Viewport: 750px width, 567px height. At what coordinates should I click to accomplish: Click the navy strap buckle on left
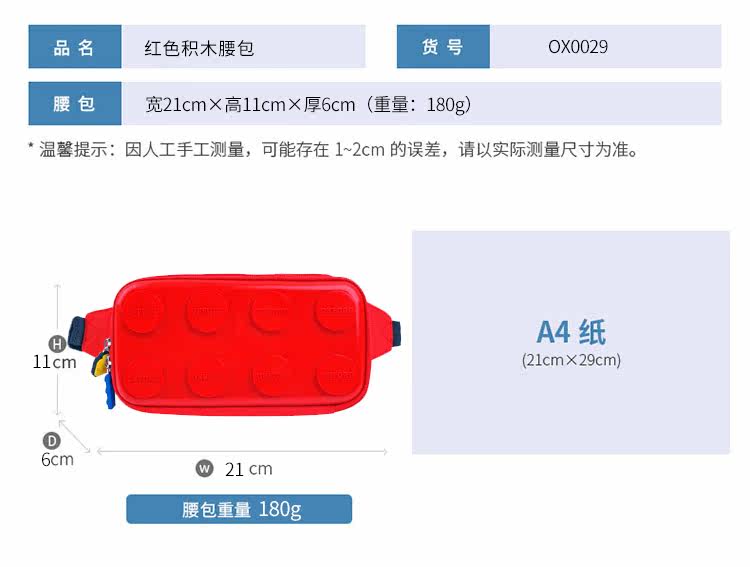pos(77,333)
